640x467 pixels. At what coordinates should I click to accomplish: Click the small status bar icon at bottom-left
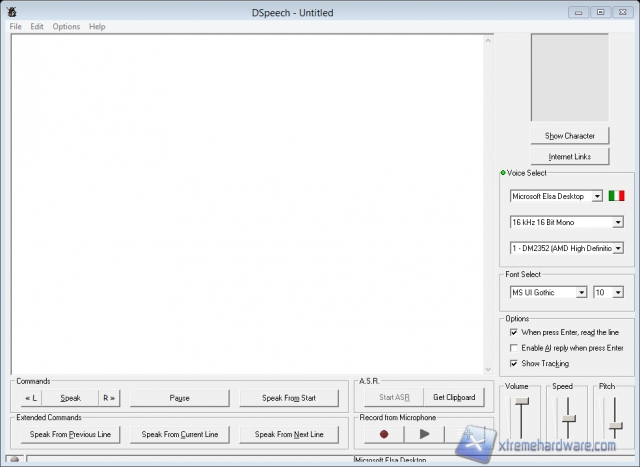[x=17, y=460]
